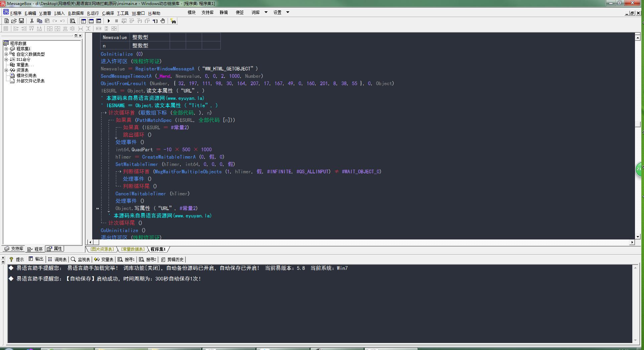Click the Copy icon in toolbar
The image size is (644, 350).
(x=39, y=21)
